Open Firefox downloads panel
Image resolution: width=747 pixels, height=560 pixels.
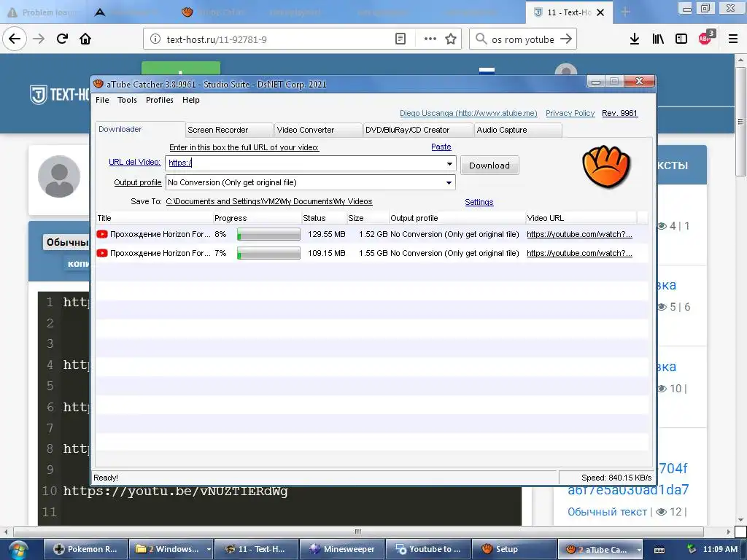coord(634,39)
